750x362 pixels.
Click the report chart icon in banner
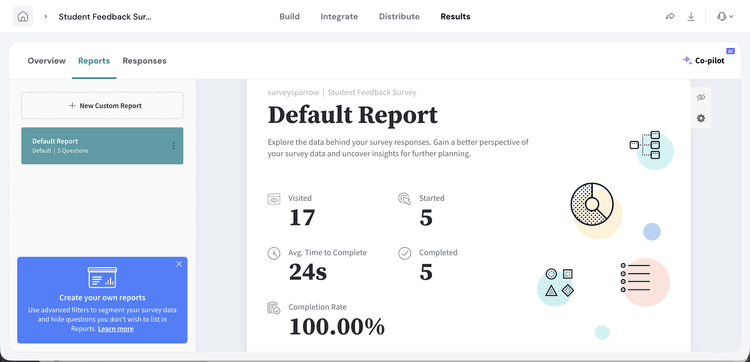click(102, 277)
